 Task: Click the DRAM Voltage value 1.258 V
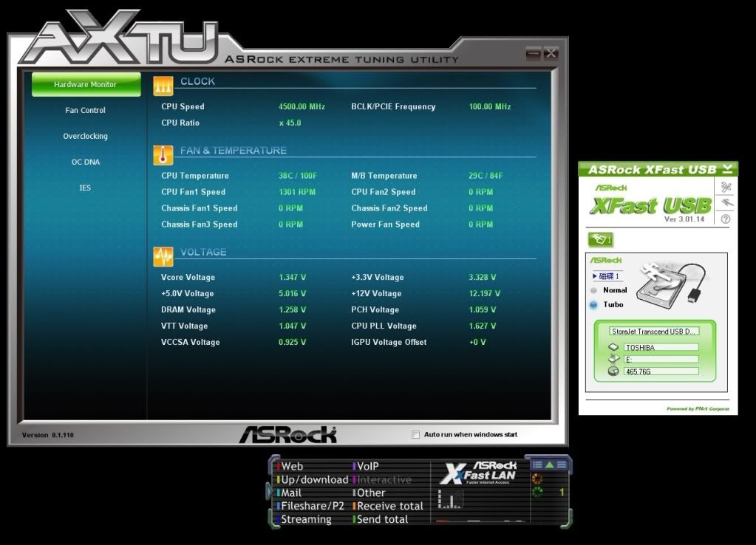click(x=292, y=310)
